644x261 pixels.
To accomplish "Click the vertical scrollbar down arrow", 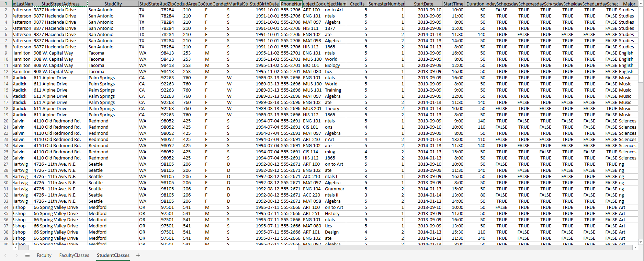I will point(641,242).
